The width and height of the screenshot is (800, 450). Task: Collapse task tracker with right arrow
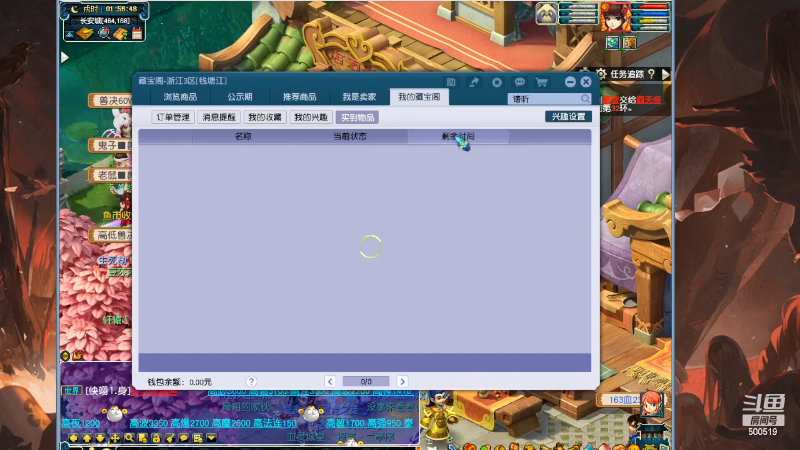point(666,74)
